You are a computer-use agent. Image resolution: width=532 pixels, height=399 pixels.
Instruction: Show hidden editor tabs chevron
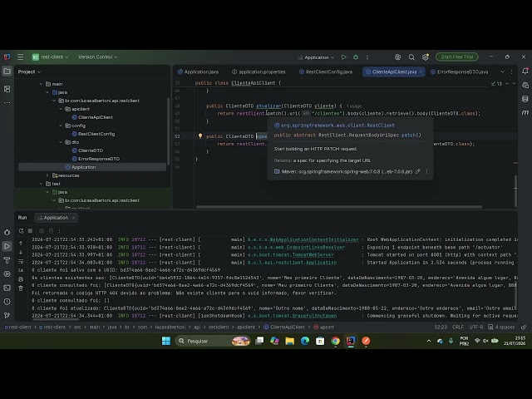(x=502, y=71)
